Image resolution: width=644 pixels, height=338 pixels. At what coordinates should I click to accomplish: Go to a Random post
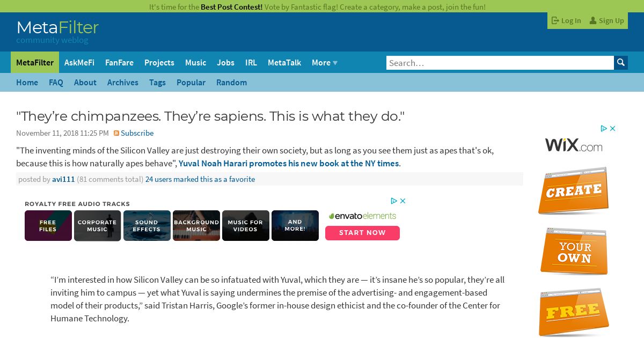(231, 83)
